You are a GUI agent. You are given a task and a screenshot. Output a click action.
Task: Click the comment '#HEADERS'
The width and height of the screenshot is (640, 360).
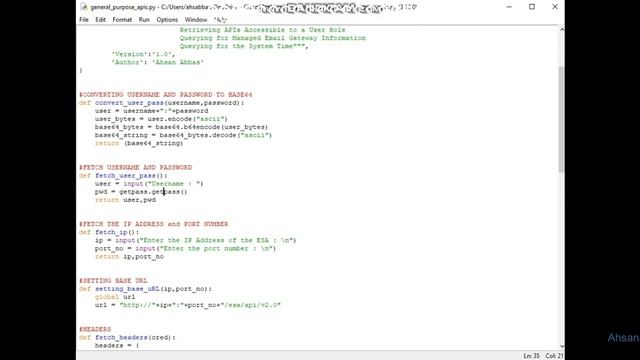click(x=95, y=329)
